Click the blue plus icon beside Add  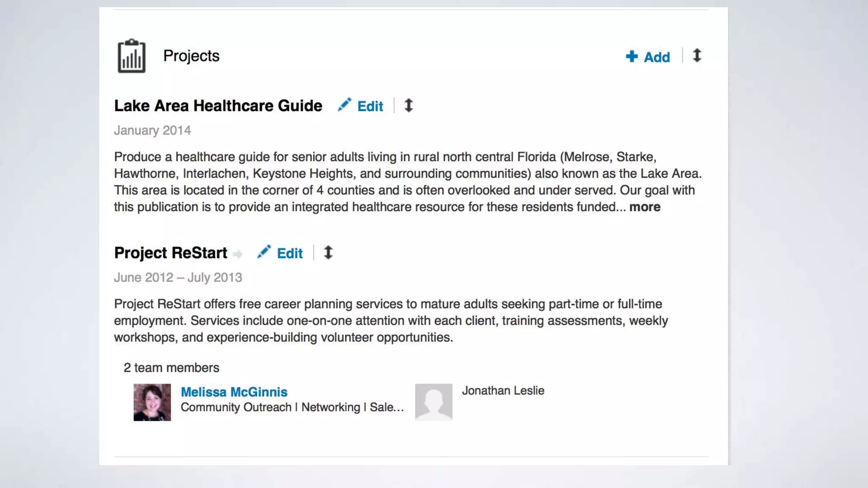(x=632, y=56)
